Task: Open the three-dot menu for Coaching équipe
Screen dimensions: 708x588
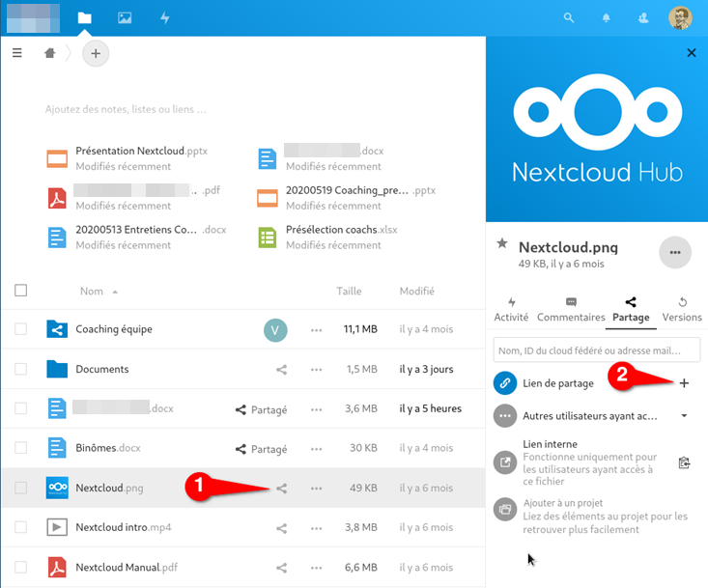Action: click(x=316, y=330)
